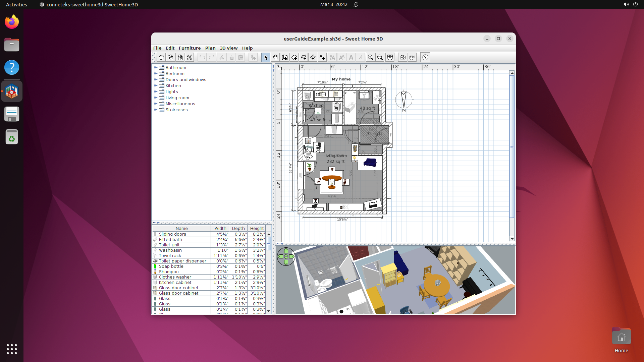Screen dimensions: 644x362
Task: Activate the pan hand tool
Action: coord(275,57)
